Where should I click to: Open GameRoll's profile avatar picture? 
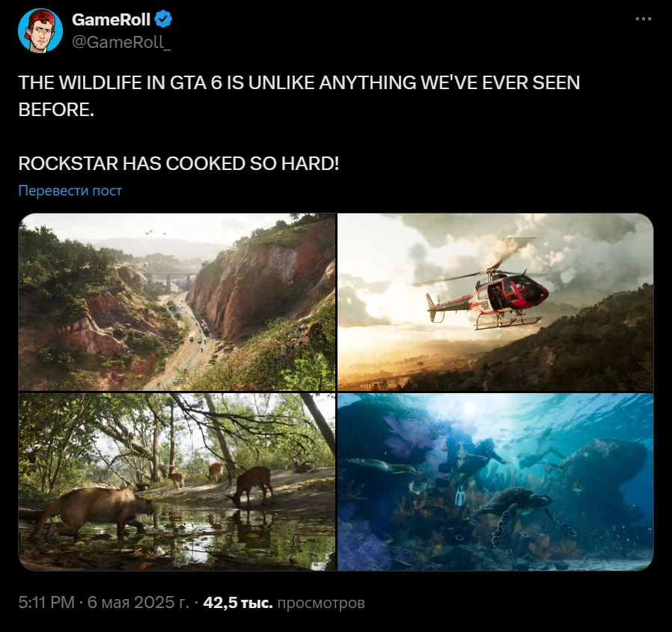[40, 31]
